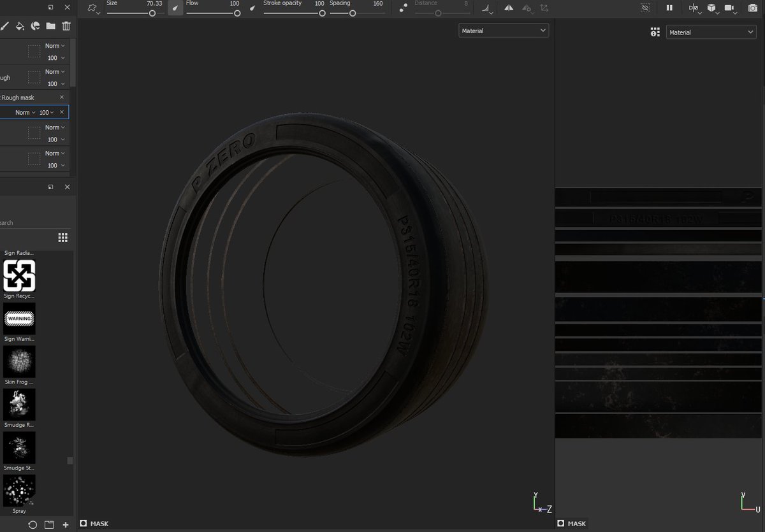Add a folder to the layer stack
Screen dimensions: 765x532
pos(50,26)
